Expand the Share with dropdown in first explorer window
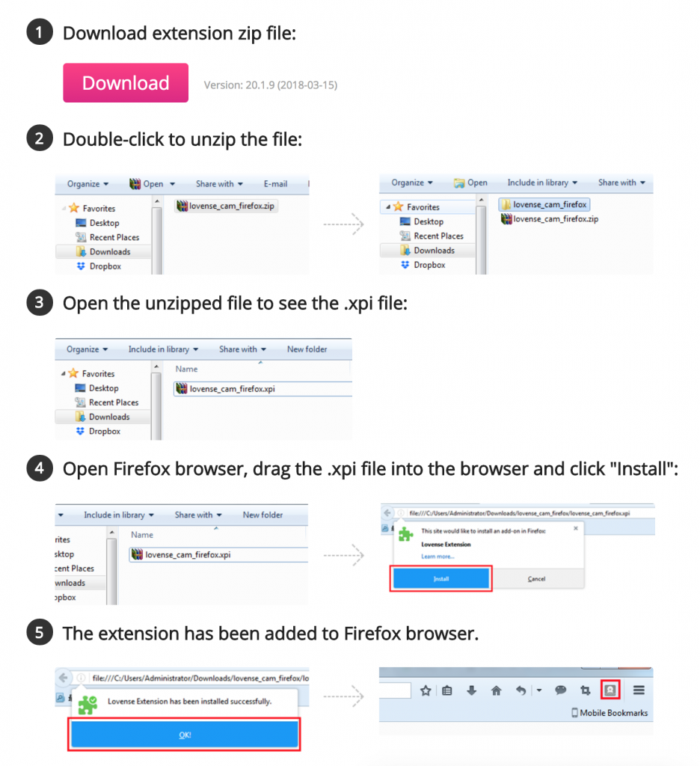 click(219, 184)
